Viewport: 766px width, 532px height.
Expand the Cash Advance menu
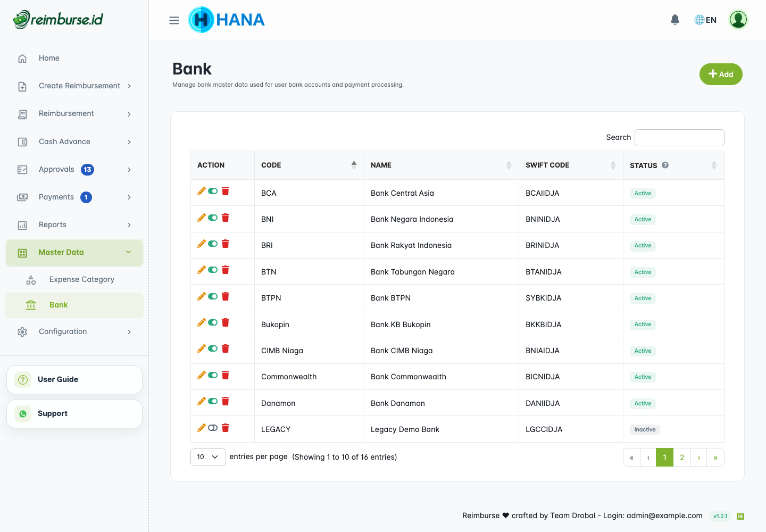(x=74, y=142)
